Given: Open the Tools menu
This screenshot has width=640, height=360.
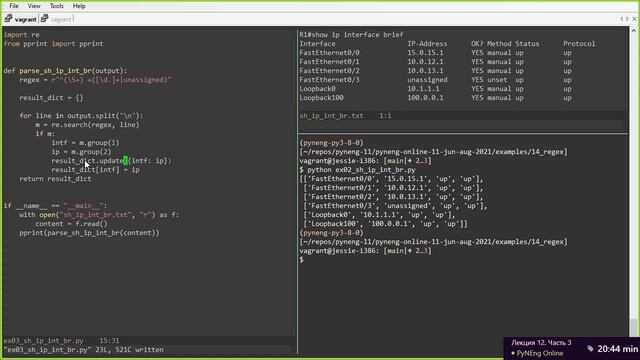Looking at the screenshot, I should tap(56, 6).
